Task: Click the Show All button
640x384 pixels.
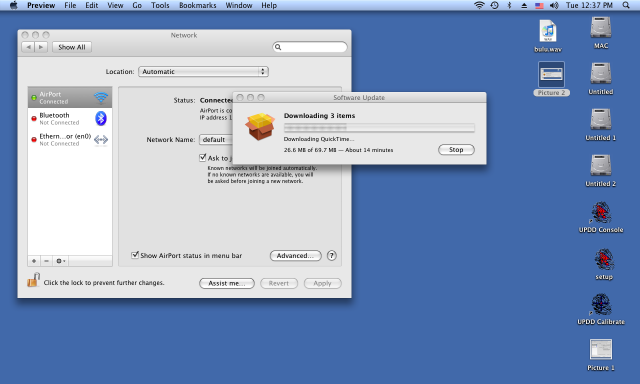Action: [72, 47]
